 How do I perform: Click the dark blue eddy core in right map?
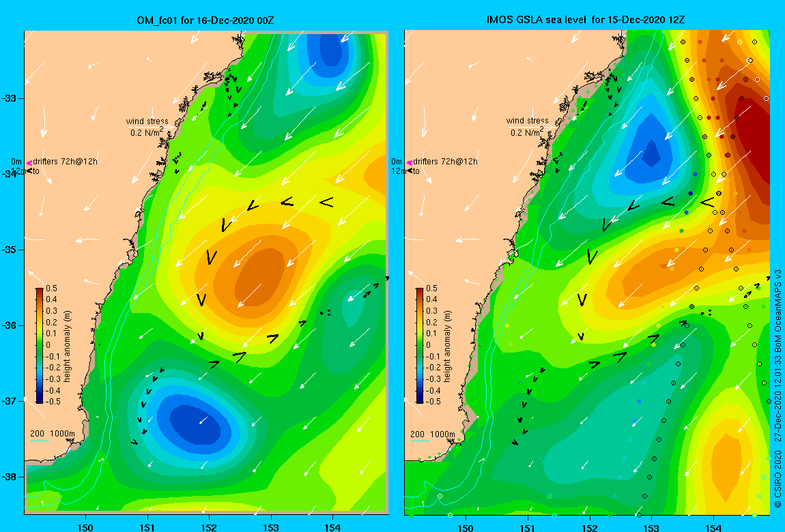(651, 153)
